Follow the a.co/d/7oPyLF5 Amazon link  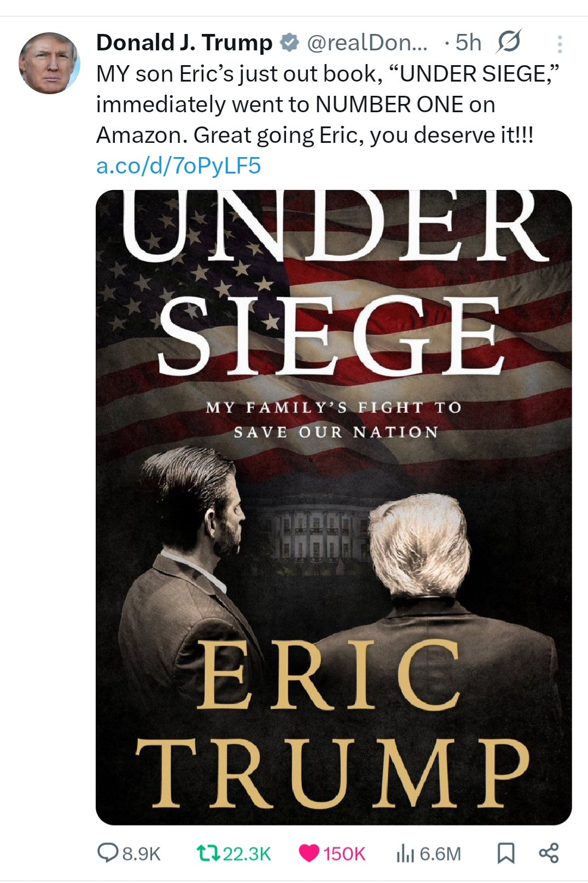(x=178, y=165)
